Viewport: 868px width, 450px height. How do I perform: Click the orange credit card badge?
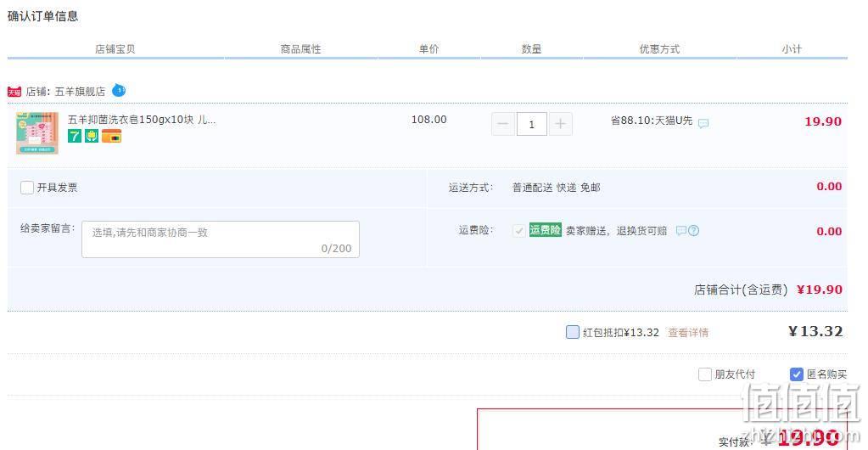click(x=111, y=136)
